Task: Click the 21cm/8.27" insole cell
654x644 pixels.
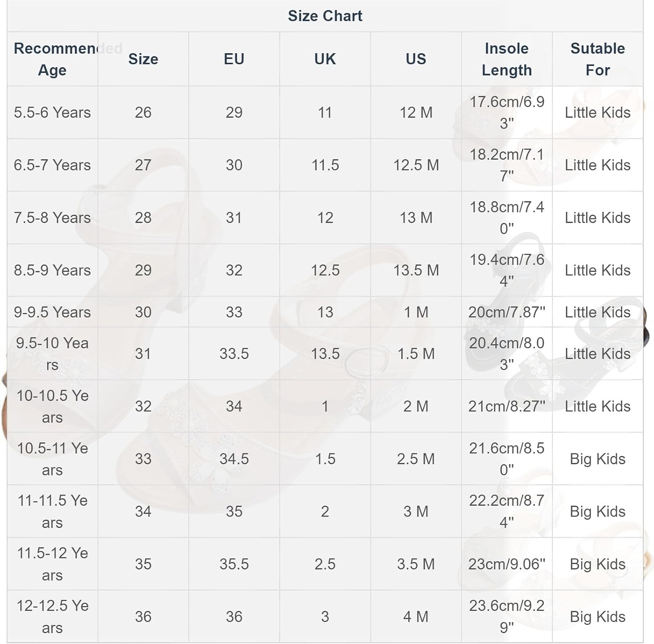Action: (x=507, y=406)
